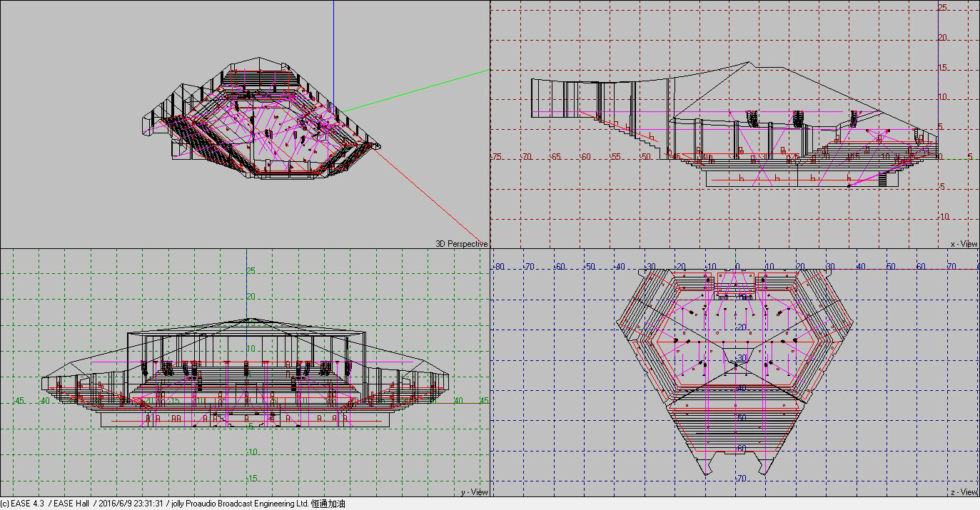Click the blue vertical axis in 3D Perspective
The image size is (980, 510).
click(333, 36)
